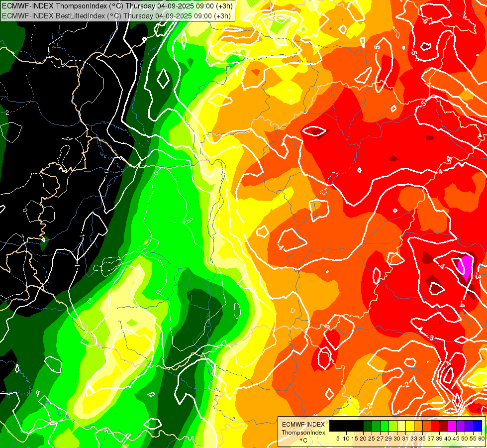Image resolution: width=487 pixels, height=448 pixels.
Task: Click the legend tick label '15'
Action: pyautogui.click(x=355, y=439)
